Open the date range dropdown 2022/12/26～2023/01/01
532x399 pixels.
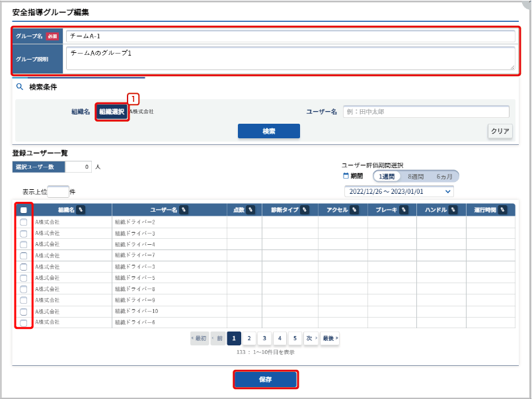399,191
